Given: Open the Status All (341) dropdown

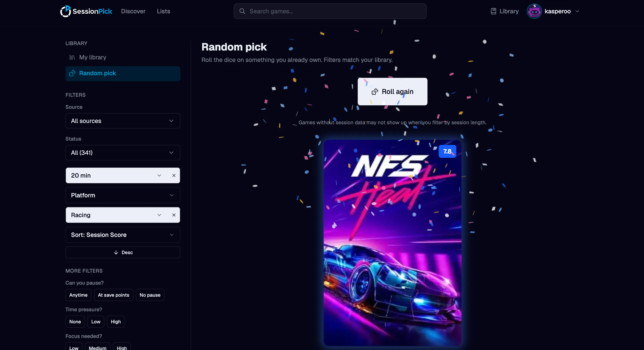Looking at the screenshot, I should (123, 152).
